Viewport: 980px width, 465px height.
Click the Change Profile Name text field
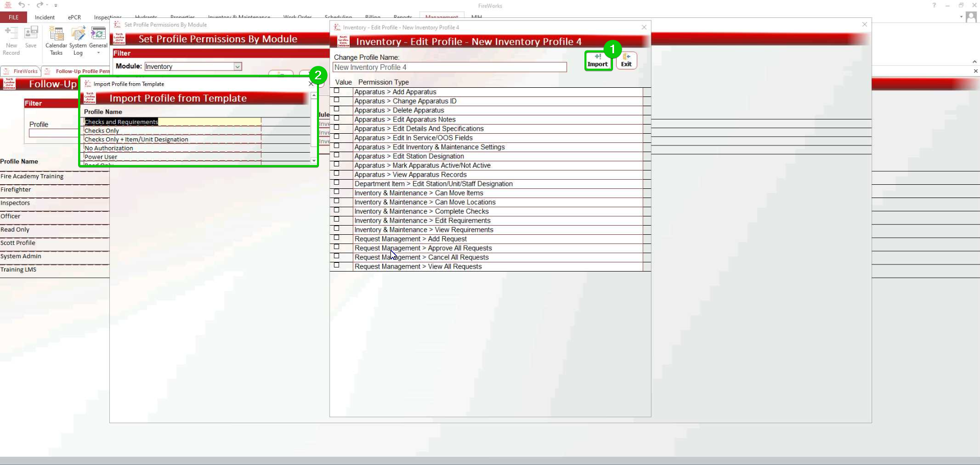coord(449,67)
